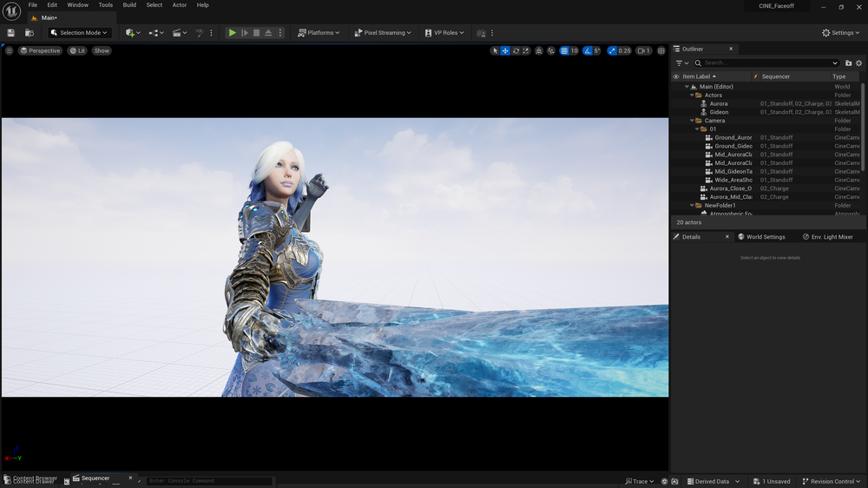Open the Platforms dropdown

pos(319,33)
